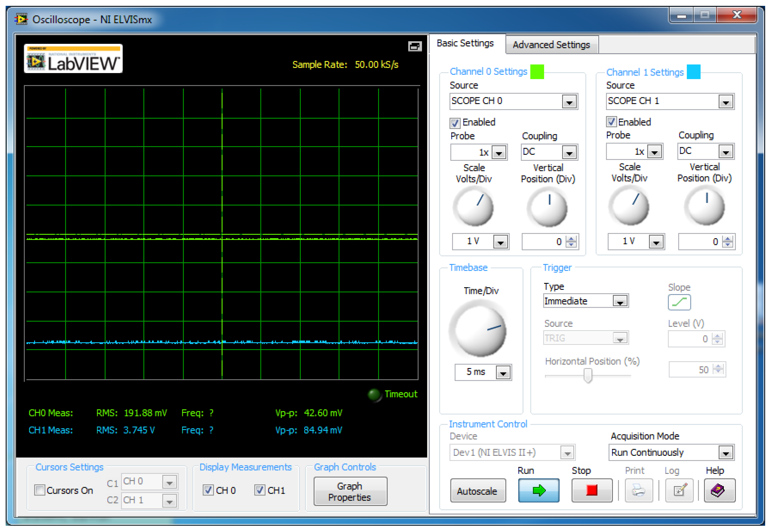The width and height of the screenshot is (771, 532).
Task: Uncheck CH 0 display measurements
Action: point(208,490)
